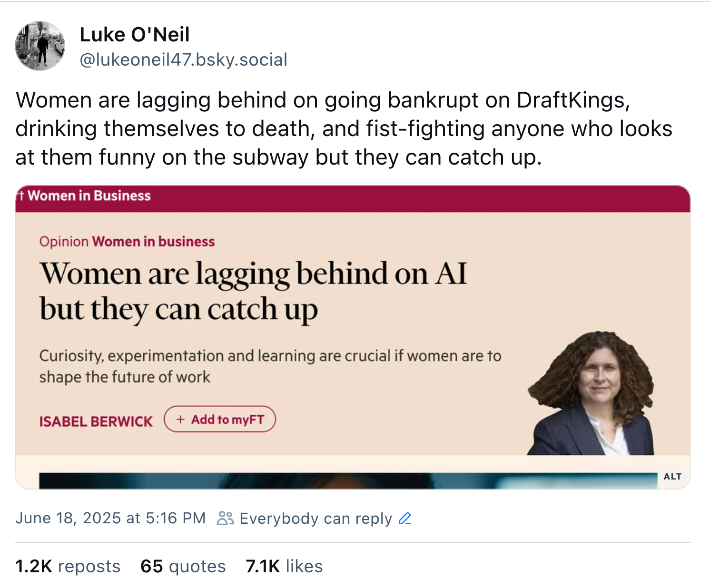This screenshot has width=710, height=588.
Task: Show the ALT text badge on image
Action: tap(672, 477)
